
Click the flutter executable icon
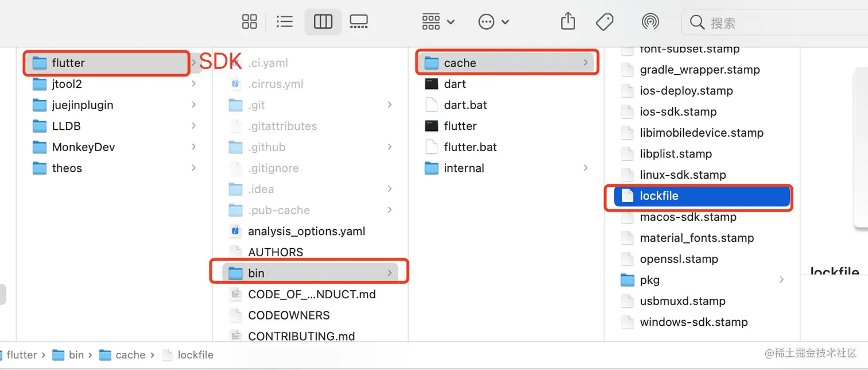[x=432, y=126]
